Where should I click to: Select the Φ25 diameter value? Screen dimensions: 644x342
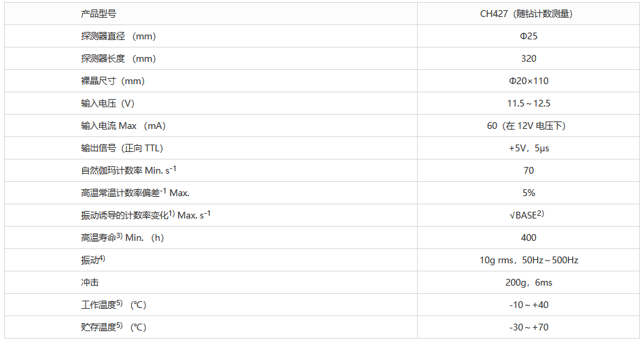528,36
